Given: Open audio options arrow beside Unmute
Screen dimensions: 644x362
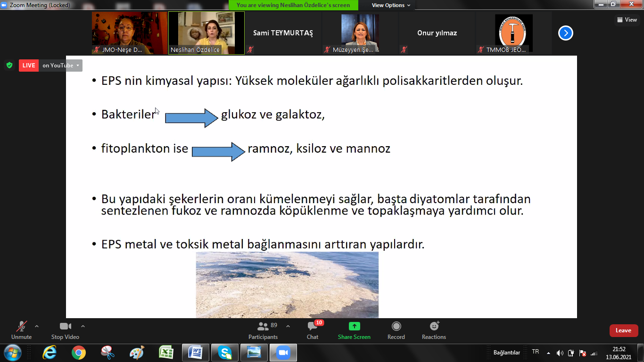Looking at the screenshot, I should point(37,326).
